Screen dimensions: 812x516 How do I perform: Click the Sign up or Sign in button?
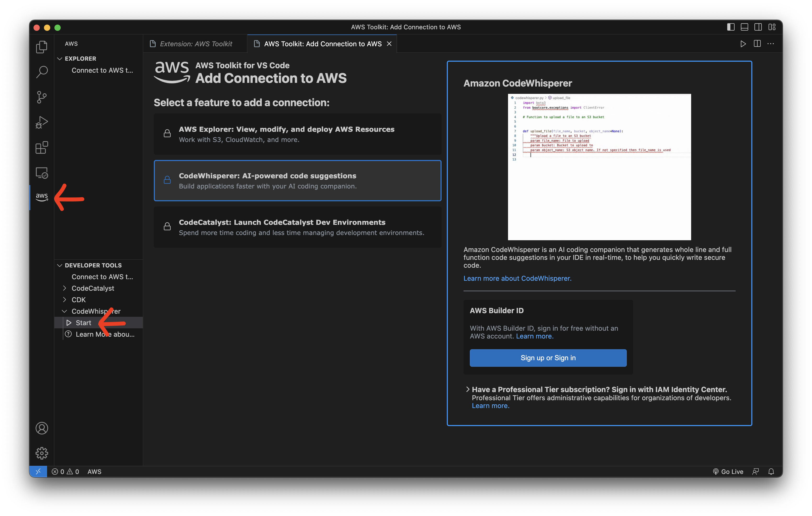coord(548,358)
